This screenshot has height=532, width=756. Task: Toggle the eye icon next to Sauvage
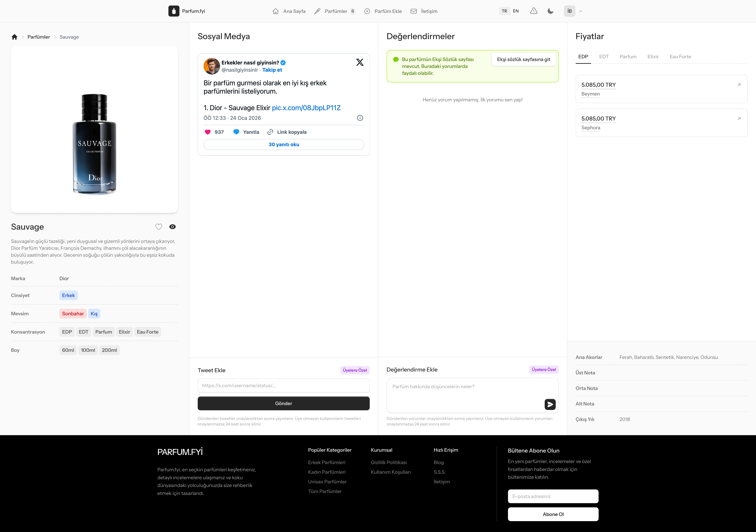tap(173, 227)
